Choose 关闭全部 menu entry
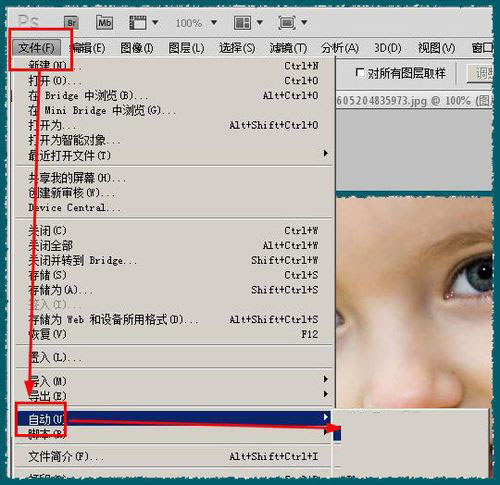The image size is (500, 485). pos(174,246)
